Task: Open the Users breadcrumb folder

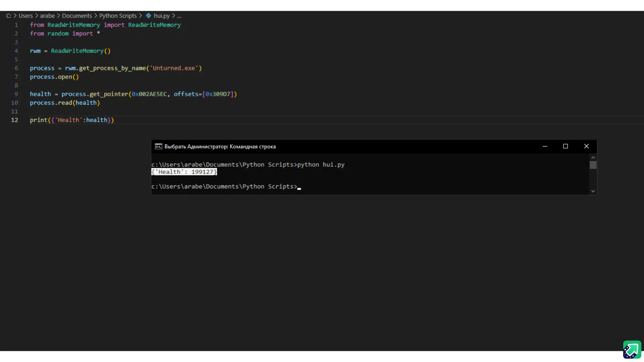Action: [x=25, y=16]
